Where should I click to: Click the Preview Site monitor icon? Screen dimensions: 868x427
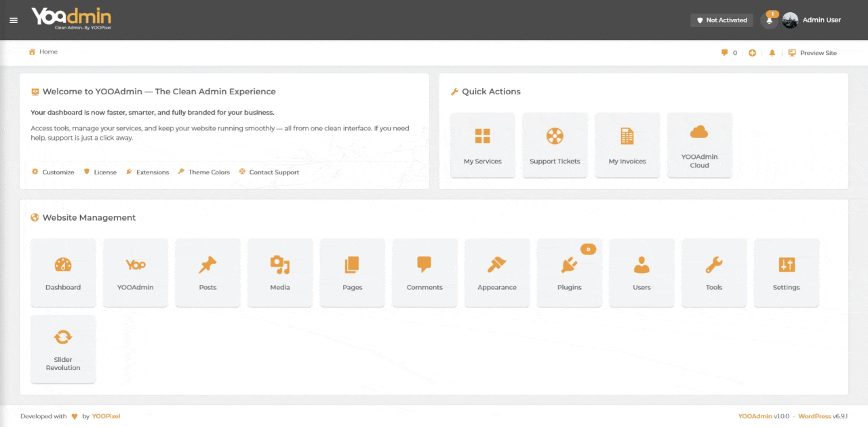click(792, 52)
